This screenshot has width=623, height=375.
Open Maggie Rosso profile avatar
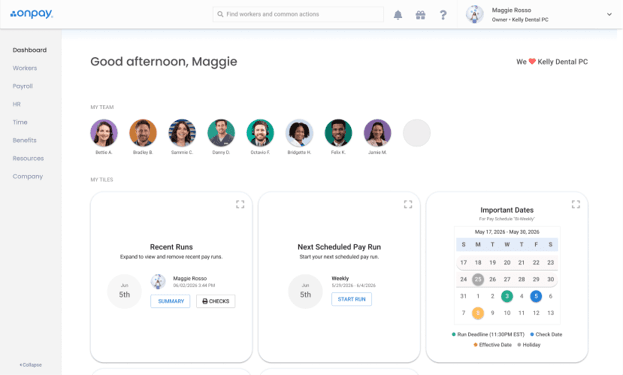474,14
